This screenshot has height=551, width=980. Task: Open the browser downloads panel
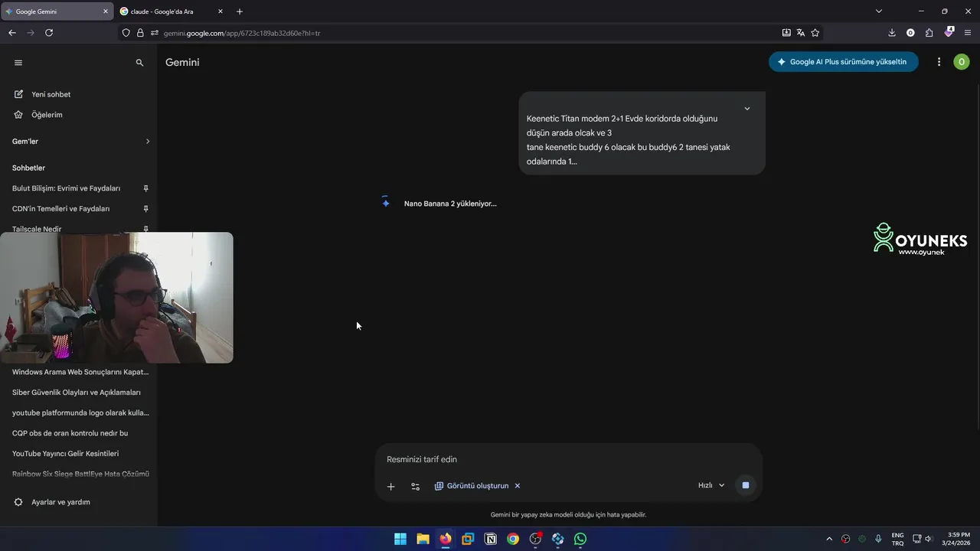pyautogui.click(x=892, y=33)
